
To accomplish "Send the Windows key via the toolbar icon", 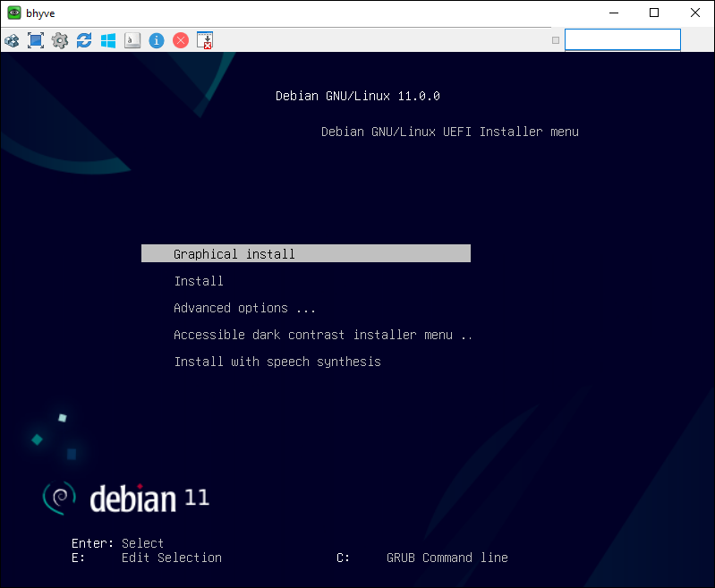I will coord(108,40).
